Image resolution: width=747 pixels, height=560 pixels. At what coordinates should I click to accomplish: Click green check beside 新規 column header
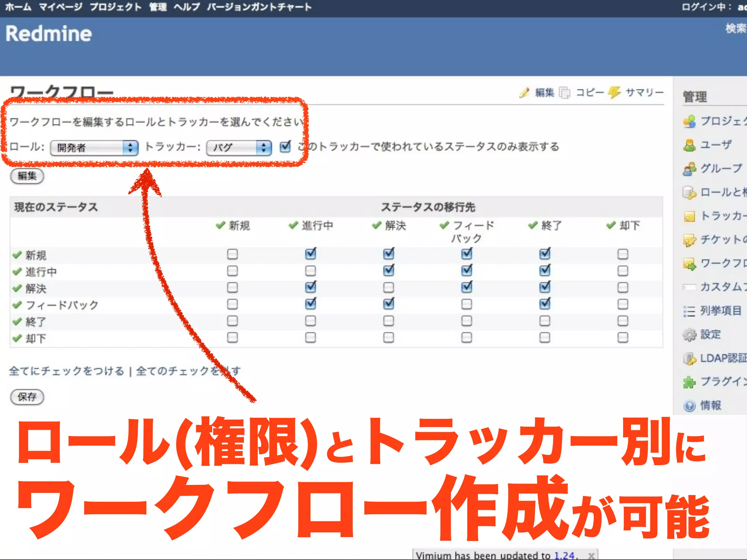(x=220, y=225)
